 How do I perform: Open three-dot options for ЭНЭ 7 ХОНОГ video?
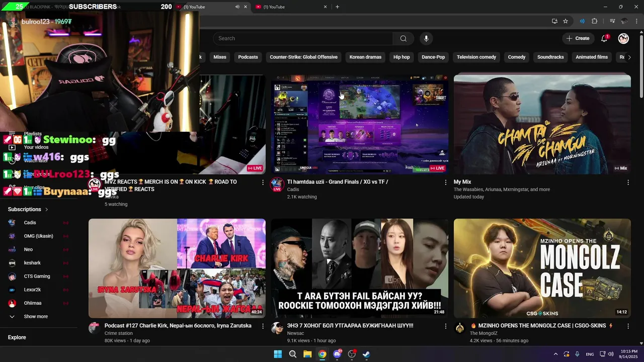tap(445, 326)
